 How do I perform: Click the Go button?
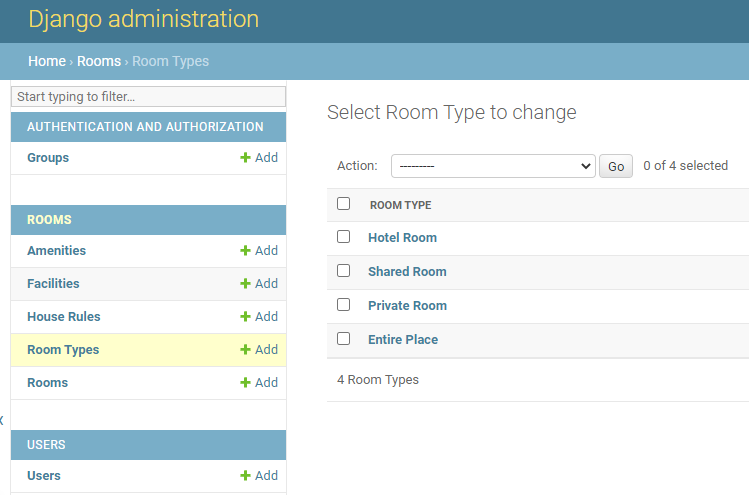[x=616, y=166]
